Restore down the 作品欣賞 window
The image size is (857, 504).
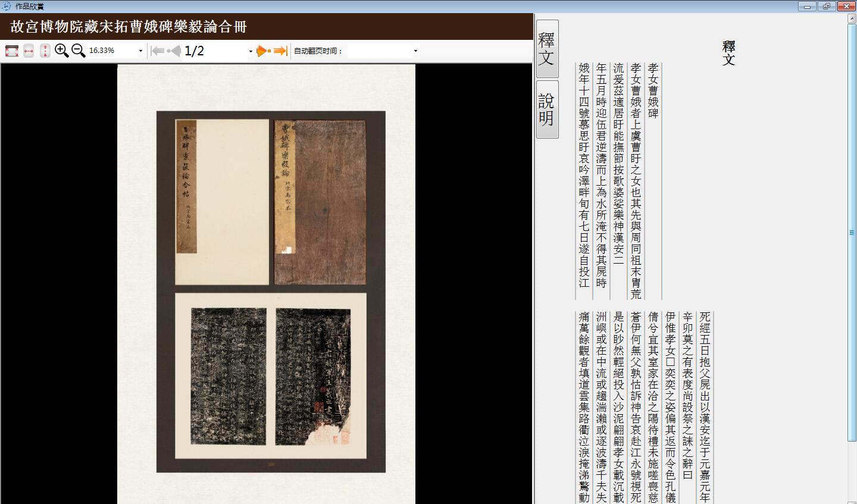[827, 7]
